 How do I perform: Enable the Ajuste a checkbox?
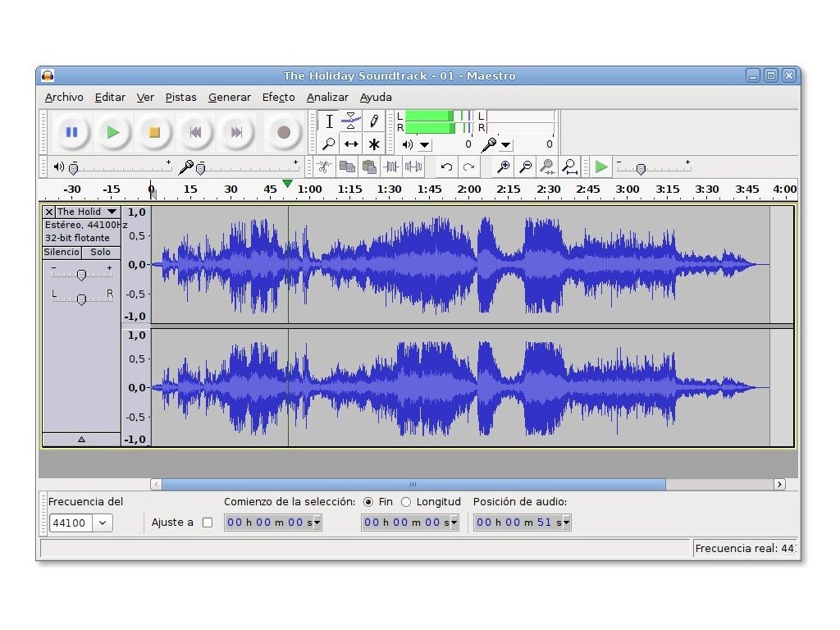[x=208, y=523]
